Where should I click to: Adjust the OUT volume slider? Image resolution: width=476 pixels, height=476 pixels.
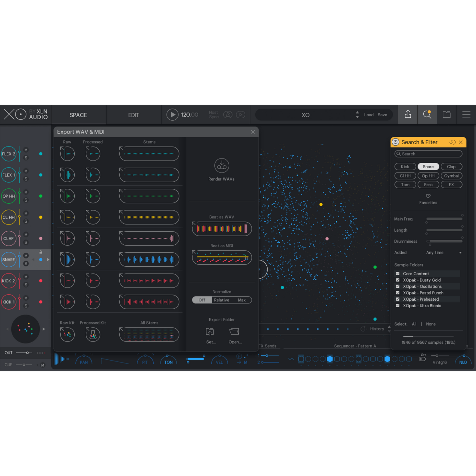click(x=24, y=353)
